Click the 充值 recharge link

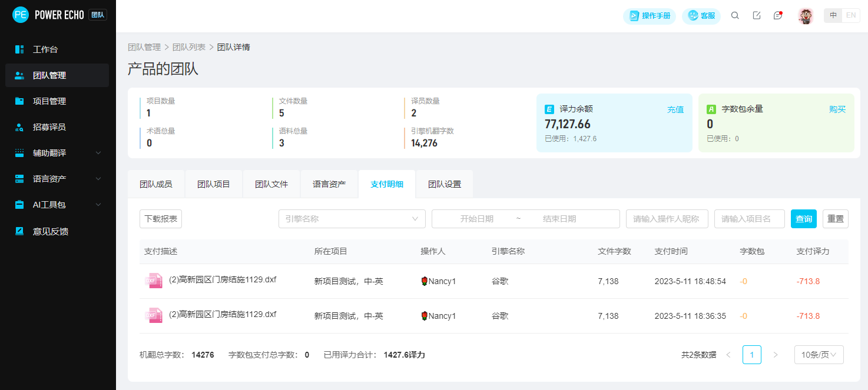(x=675, y=109)
